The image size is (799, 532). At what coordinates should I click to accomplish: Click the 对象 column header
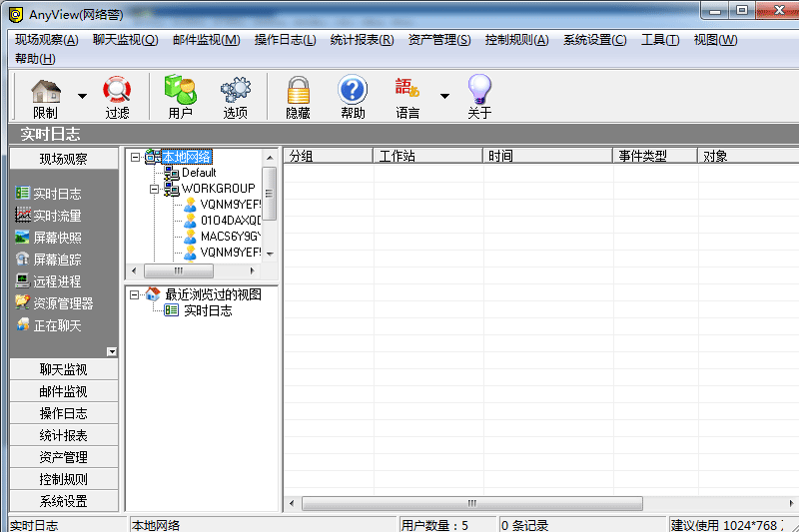[748, 156]
